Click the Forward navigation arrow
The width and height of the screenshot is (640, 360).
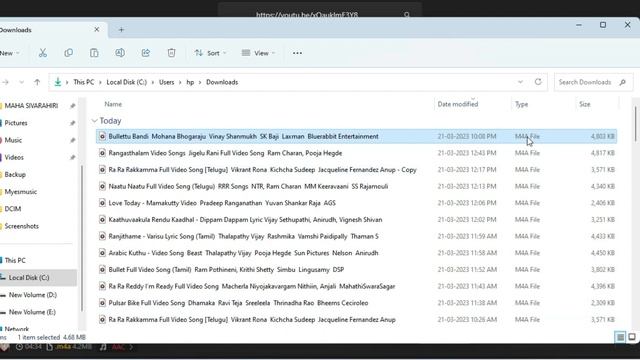(x=6, y=82)
